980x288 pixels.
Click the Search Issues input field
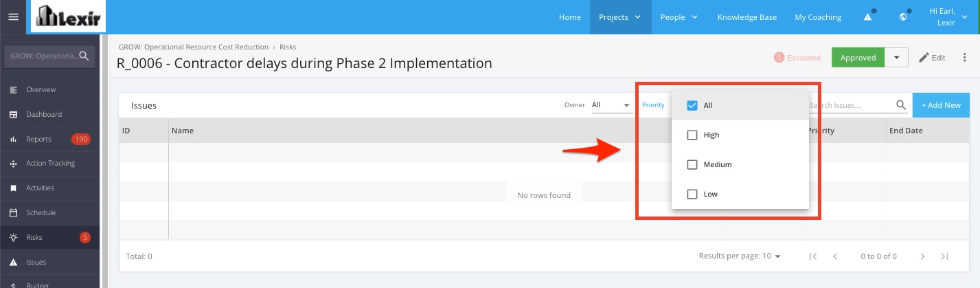[852, 106]
